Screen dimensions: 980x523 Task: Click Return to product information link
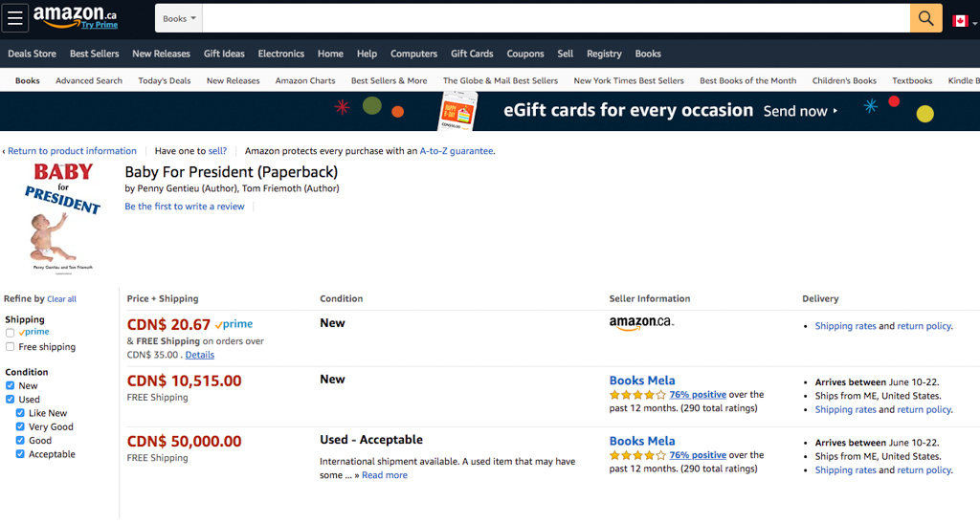pyautogui.click(x=72, y=151)
